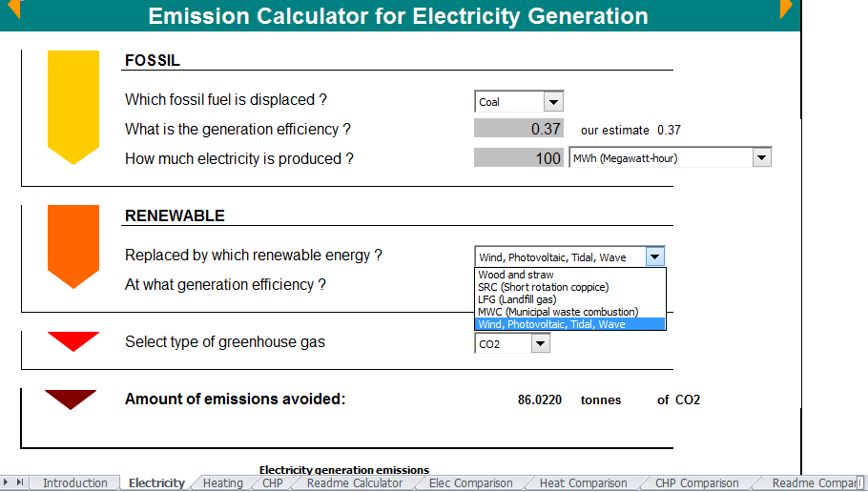868x492 pixels.
Task: Click the next sheet scroll arrow
Action: click(x=8, y=482)
